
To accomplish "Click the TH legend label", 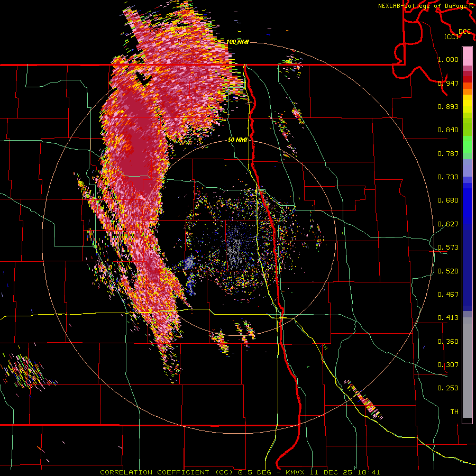I will [x=454, y=412].
